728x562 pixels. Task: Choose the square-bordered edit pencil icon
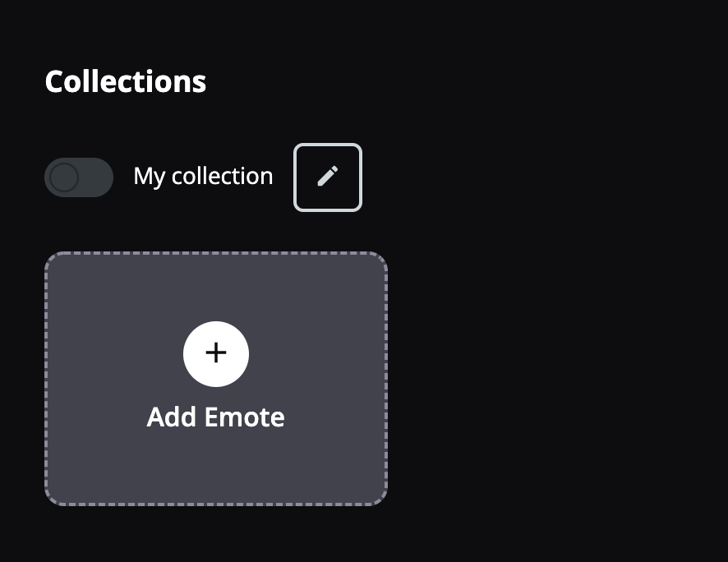328,177
